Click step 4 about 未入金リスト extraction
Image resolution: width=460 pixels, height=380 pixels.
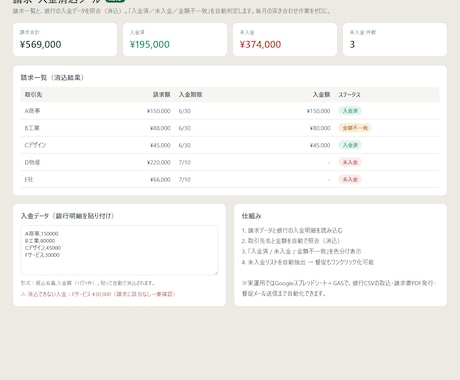point(308,262)
